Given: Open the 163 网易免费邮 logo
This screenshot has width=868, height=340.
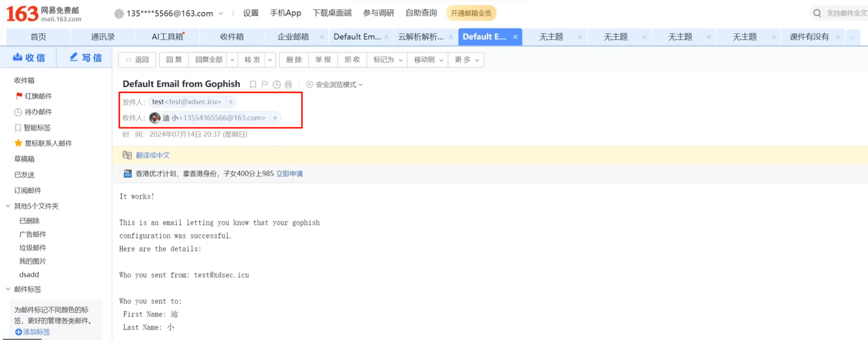Looking at the screenshot, I should coord(43,13).
